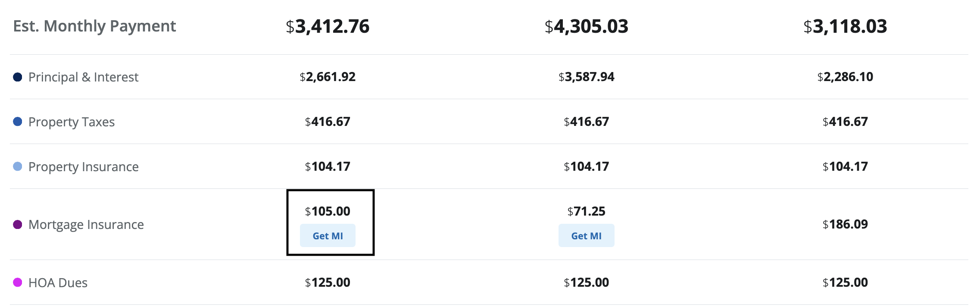Image resolution: width=980 pixels, height=307 pixels.
Task: Click the light blue Property Insurance dot
Action: (18, 166)
